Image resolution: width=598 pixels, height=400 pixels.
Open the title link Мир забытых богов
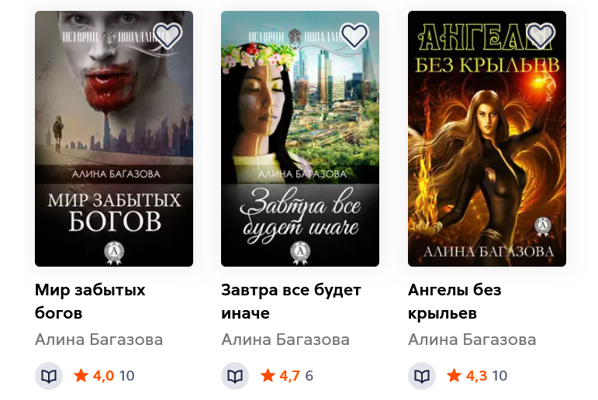pyautogui.click(x=90, y=302)
